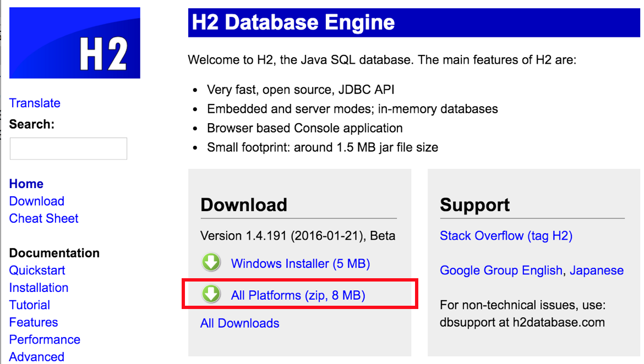View the Cheat Sheet
Viewport: 644px width, 364px height.
coord(43,218)
